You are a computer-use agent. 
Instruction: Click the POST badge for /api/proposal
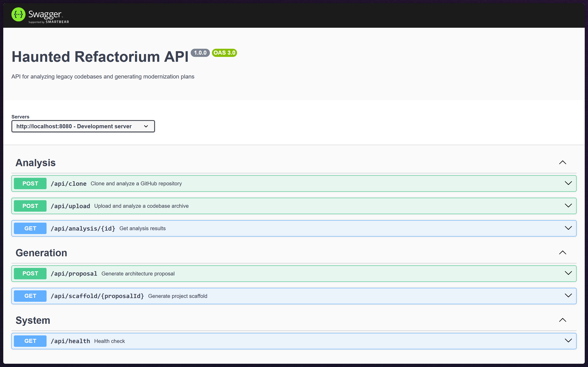[x=30, y=274]
